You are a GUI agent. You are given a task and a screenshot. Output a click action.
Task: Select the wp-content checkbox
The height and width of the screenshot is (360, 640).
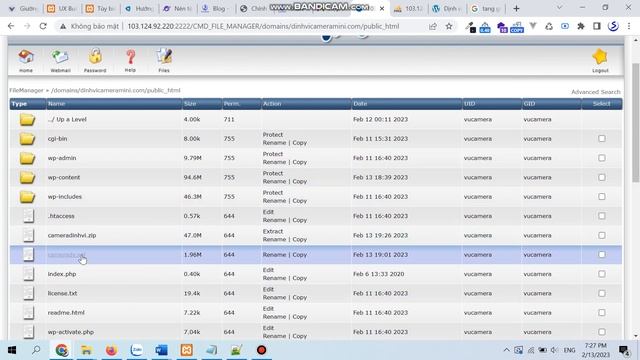point(602,178)
